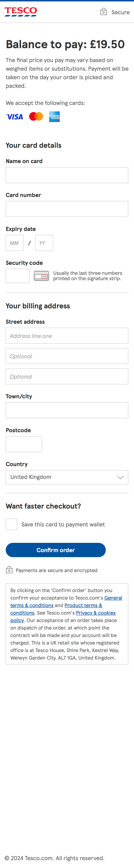Viewport: 134px width, 868px height.
Task: Click the Secure padlock icon in header
Action: click(104, 12)
